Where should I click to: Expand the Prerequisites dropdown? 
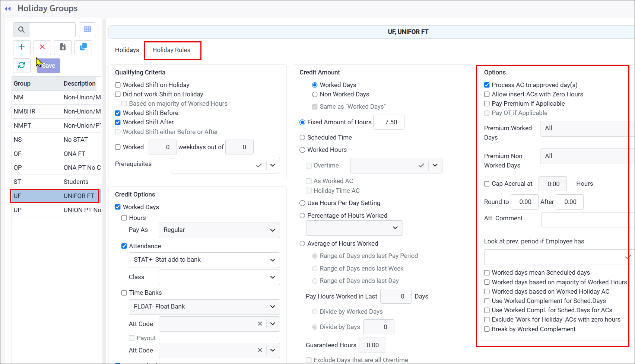click(x=273, y=165)
